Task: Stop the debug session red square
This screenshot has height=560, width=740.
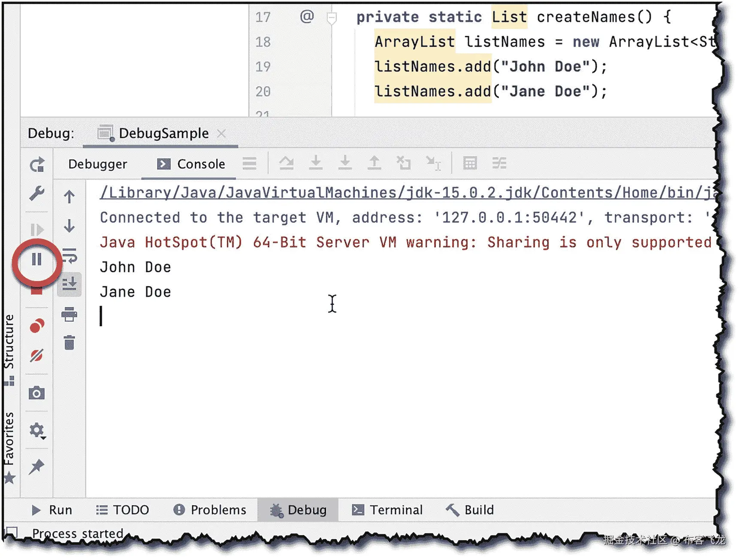Action: click(x=37, y=291)
